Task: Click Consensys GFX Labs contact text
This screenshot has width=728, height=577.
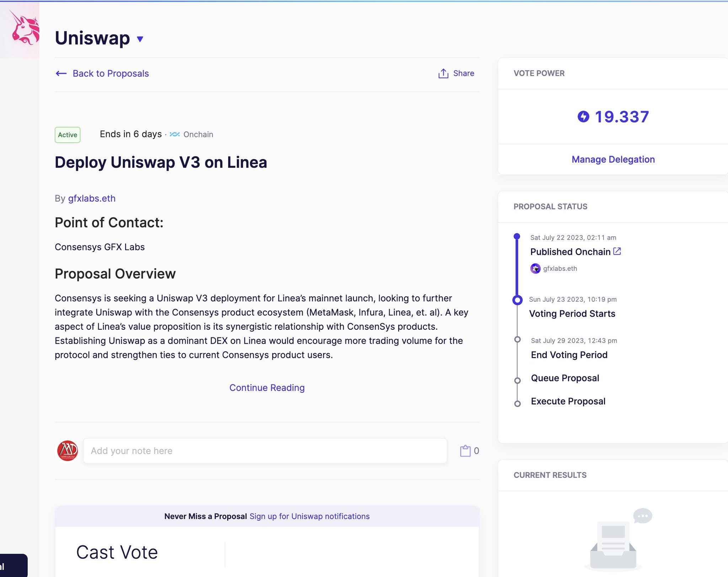Action: click(x=100, y=247)
